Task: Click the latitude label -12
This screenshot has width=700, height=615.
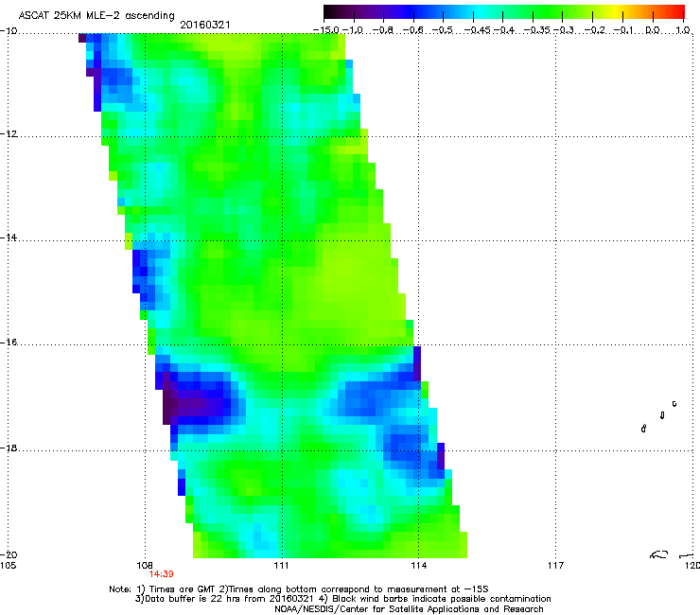Action: click(x=9, y=134)
